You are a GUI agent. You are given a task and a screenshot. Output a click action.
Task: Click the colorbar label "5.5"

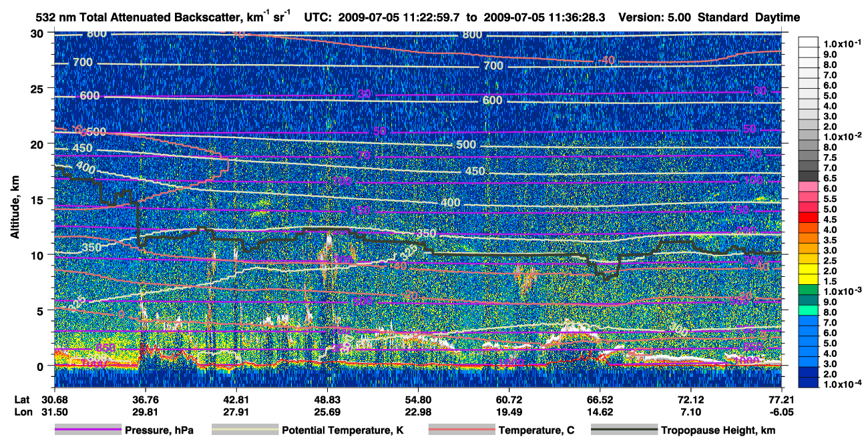[830, 199]
